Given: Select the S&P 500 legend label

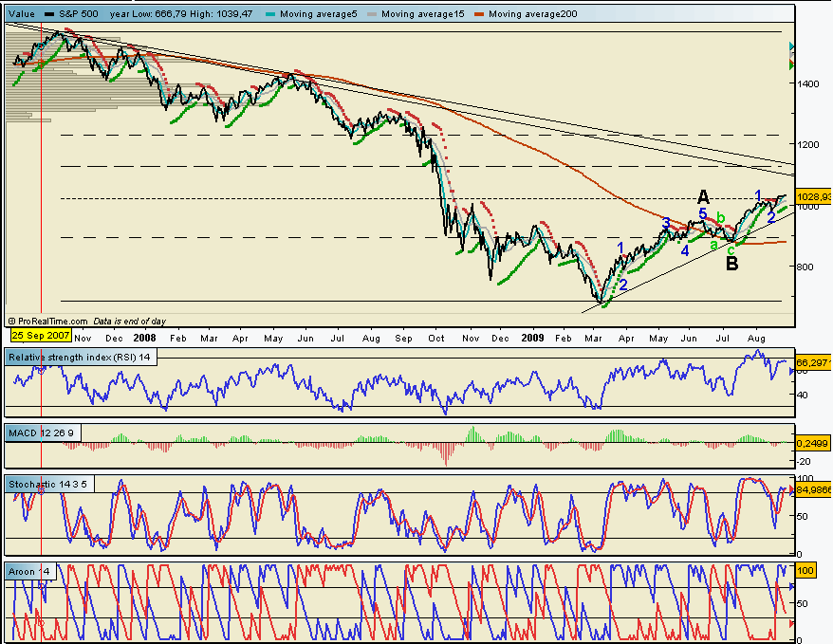Looking at the screenshot, I should click(78, 14).
